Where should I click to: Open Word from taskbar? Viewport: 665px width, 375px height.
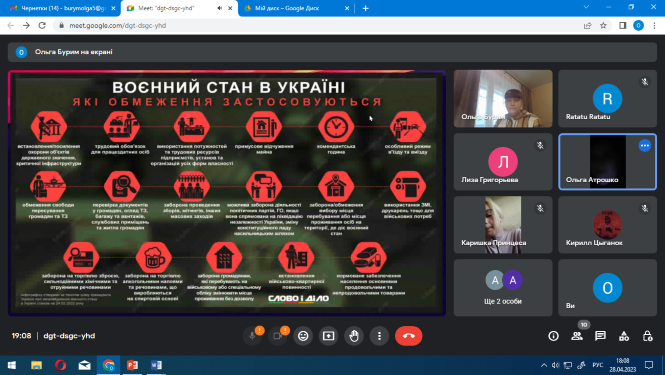(x=156, y=365)
